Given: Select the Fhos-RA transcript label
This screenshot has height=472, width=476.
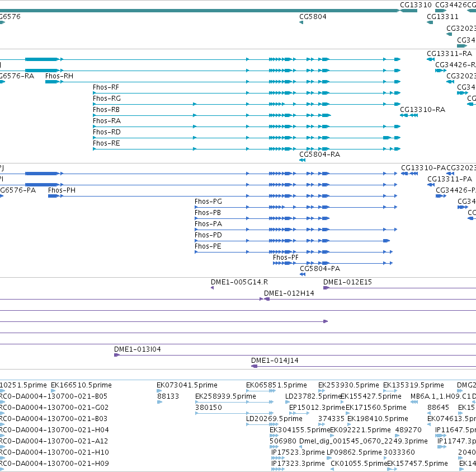Looking at the screenshot, I should coord(107,121).
